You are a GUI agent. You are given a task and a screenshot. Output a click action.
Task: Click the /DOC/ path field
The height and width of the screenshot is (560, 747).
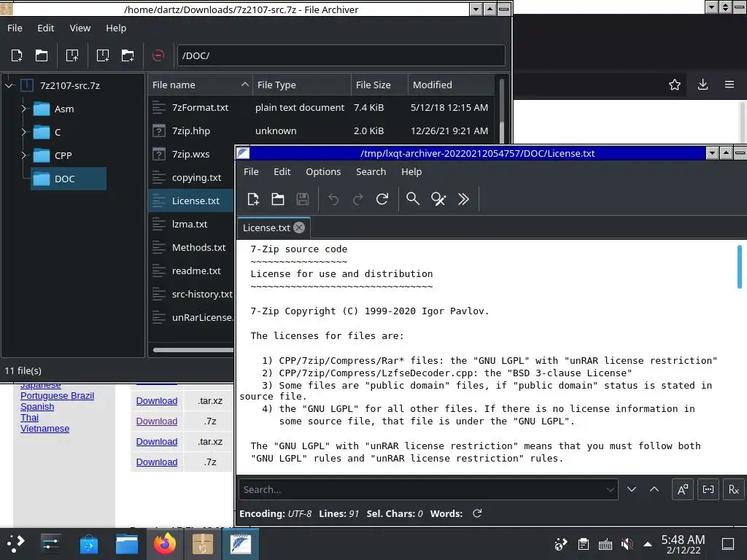click(341, 55)
